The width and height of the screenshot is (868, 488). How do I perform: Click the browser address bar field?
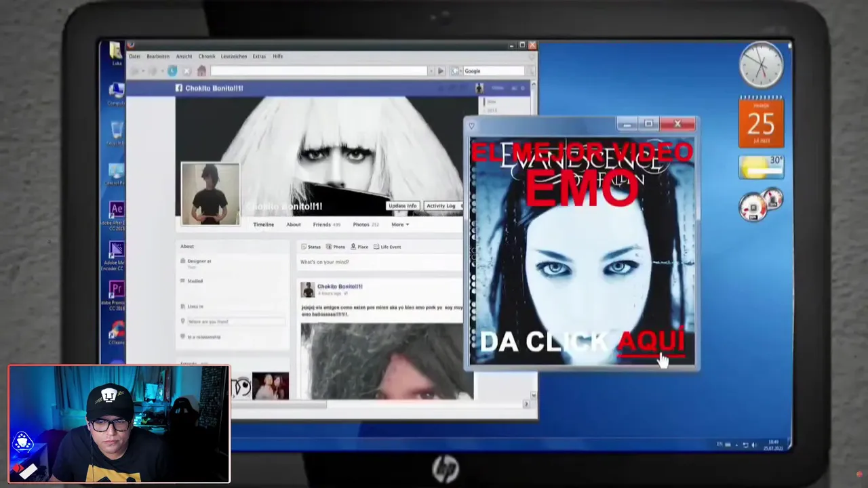point(319,70)
